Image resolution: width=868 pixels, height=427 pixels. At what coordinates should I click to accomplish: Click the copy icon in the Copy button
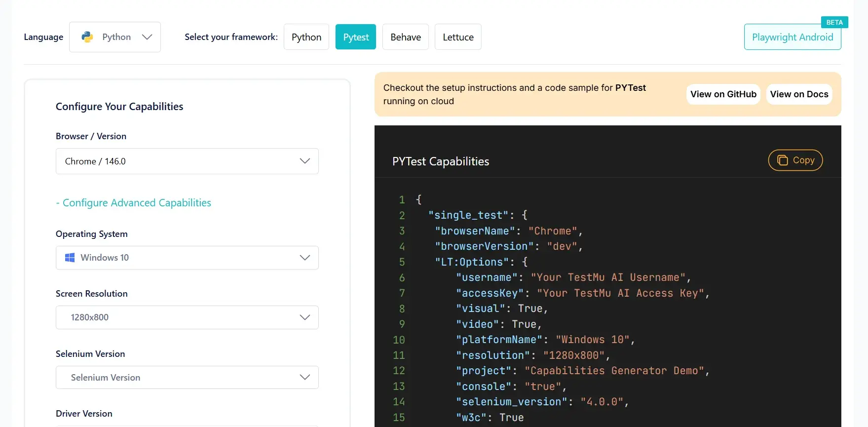(783, 160)
